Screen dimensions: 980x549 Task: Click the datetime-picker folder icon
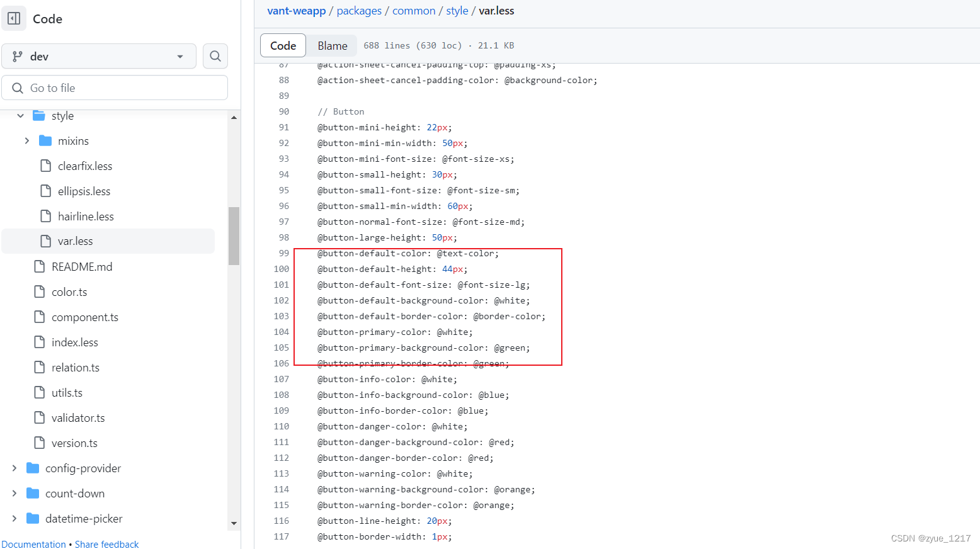[x=33, y=518]
